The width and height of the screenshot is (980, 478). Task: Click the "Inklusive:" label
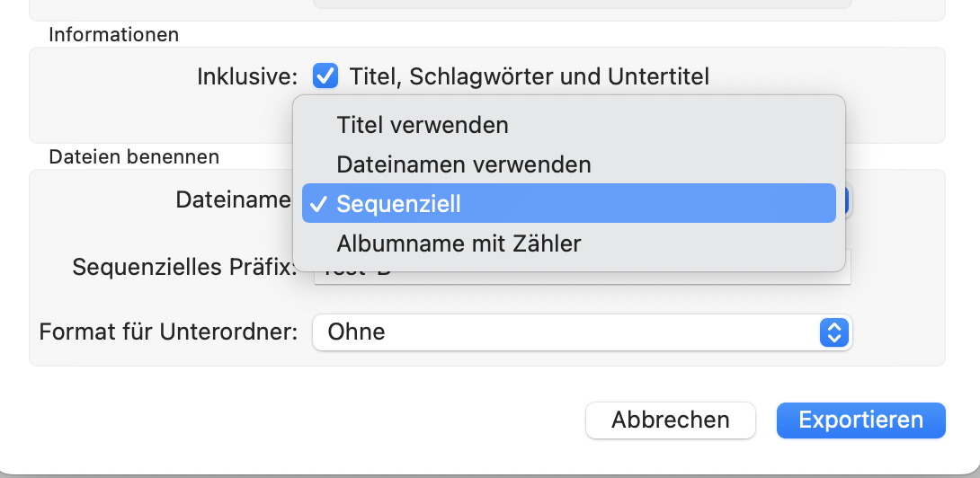click(x=246, y=76)
